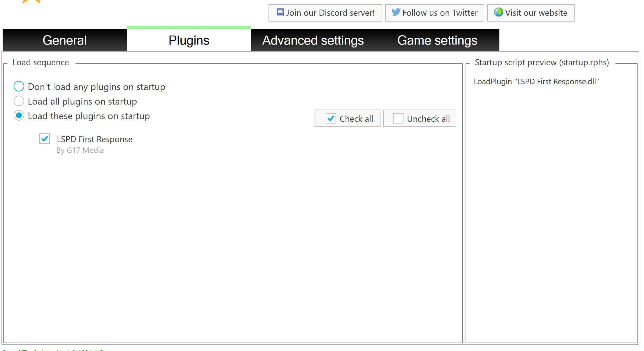
Task: Click empty box icon in Uncheck all
Action: pos(398,118)
